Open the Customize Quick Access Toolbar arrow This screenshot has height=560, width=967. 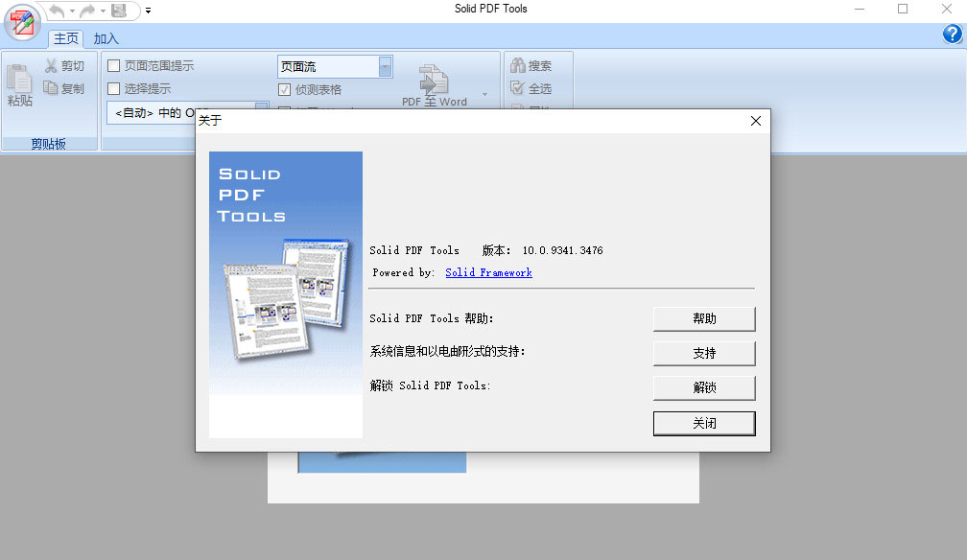(148, 11)
